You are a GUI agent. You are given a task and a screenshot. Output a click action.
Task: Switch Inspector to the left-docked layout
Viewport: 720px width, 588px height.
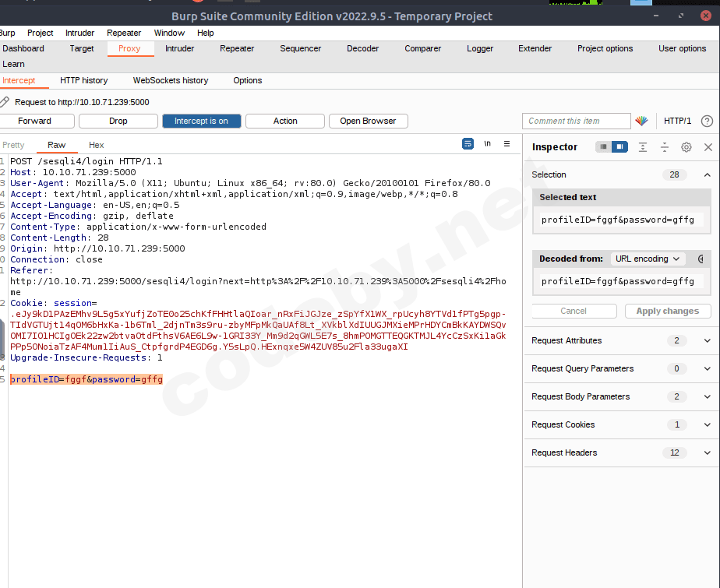604,147
